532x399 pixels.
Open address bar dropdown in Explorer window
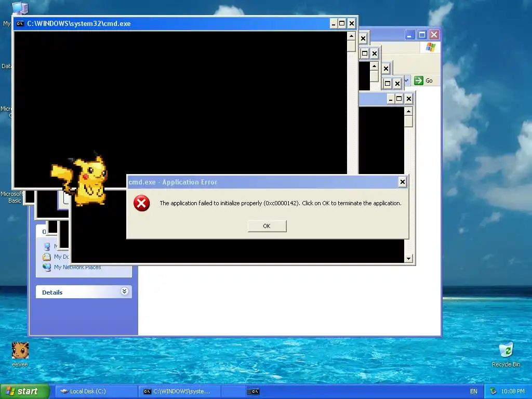[x=407, y=81]
